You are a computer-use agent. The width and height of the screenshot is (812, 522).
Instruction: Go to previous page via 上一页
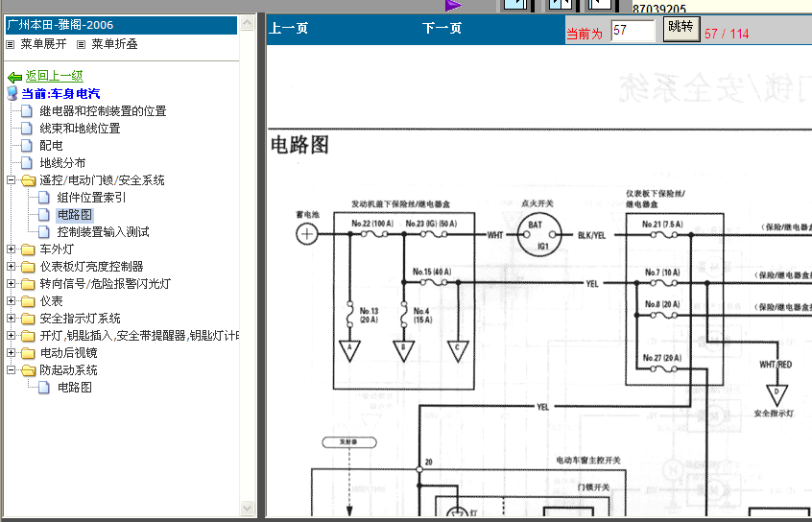pos(288,28)
